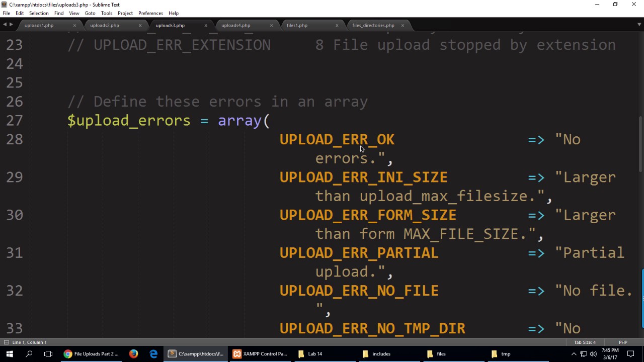The height and width of the screenshot is (362, 644).
Task: Launch Microsoft Edge from the taskbar
Action: pyautogui.click(x=153, y=354)
